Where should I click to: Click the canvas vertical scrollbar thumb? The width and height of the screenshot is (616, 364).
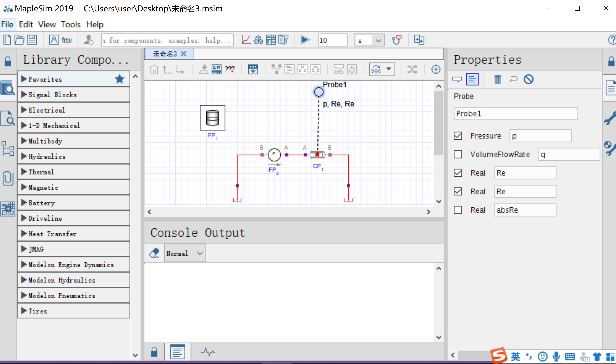[439, 123]
